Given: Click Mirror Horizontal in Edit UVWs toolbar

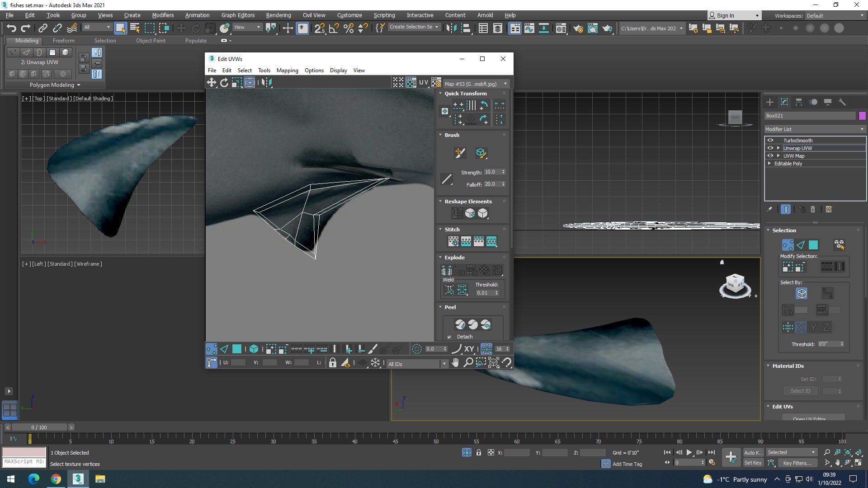Looking at the screenshot, I should 267,82.
